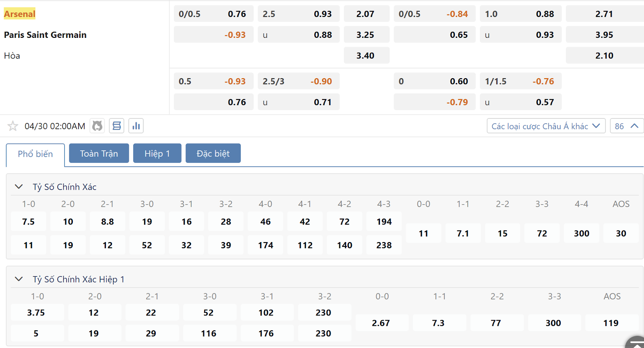
Task: Bet correct score 2-2 at 15
Action: 502,233
